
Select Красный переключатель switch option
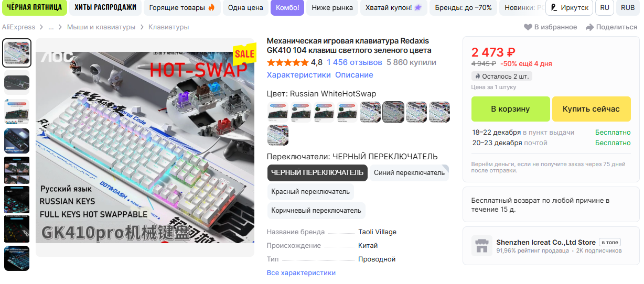pos(310,192)
